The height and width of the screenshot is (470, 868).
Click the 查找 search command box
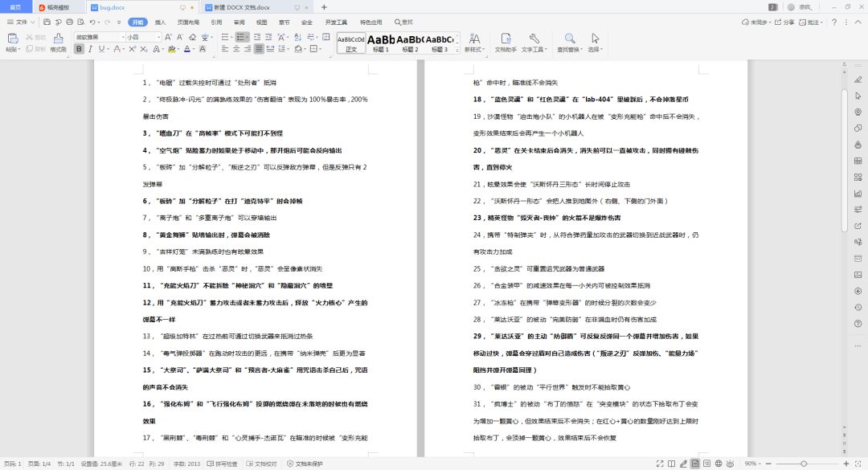click(x=403, y=22)
